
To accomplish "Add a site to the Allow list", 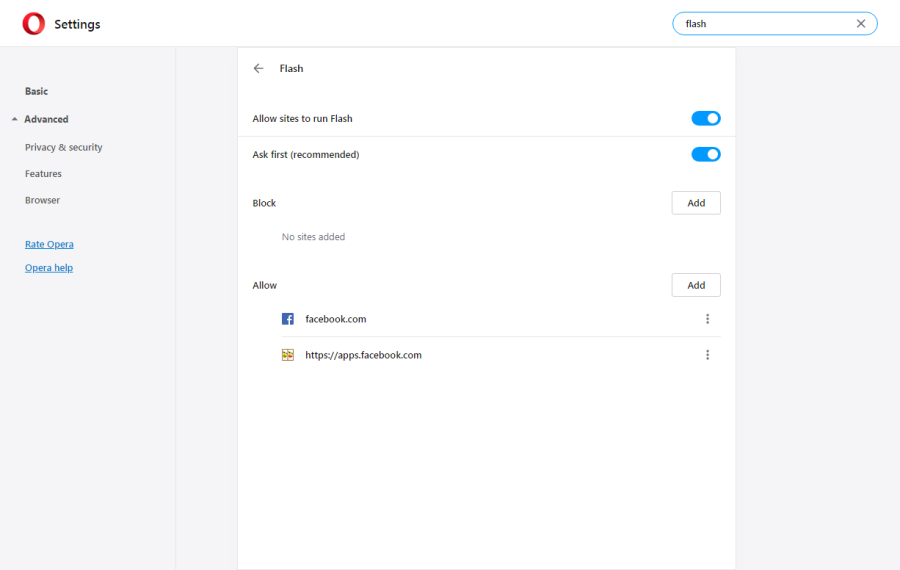I will coord(696,285).
